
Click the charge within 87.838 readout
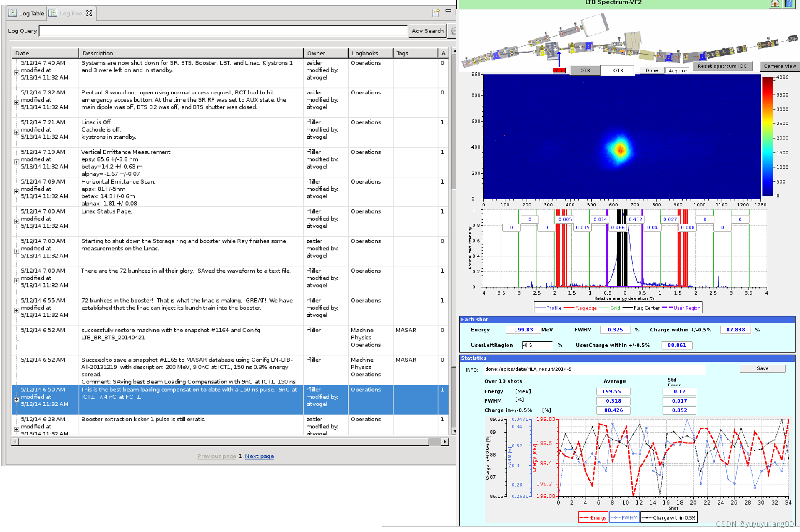(735, 330)
